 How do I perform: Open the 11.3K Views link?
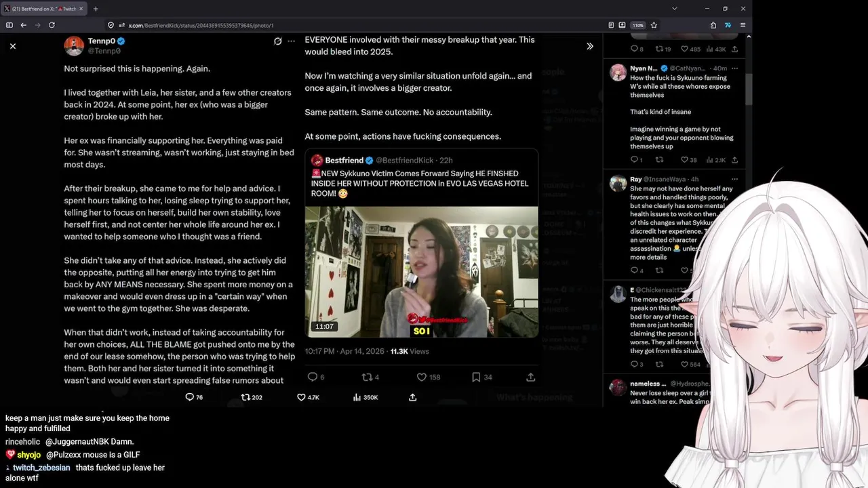coord(410,351)
